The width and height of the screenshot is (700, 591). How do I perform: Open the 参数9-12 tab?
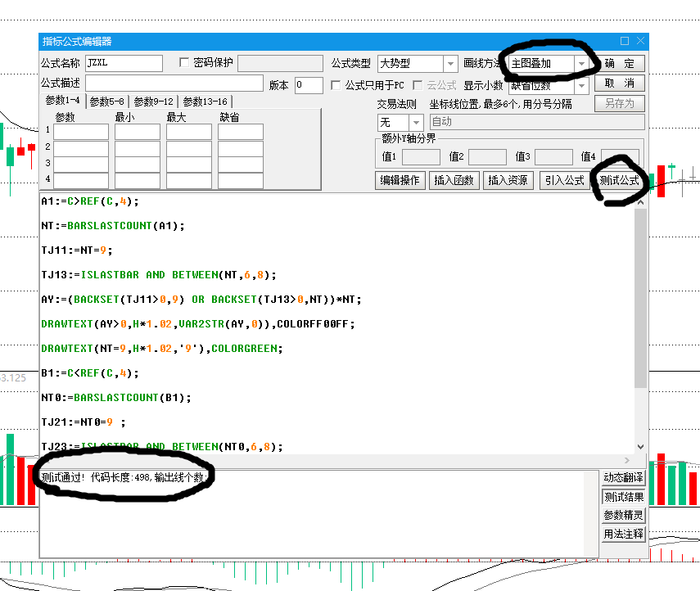click(154, 102)
